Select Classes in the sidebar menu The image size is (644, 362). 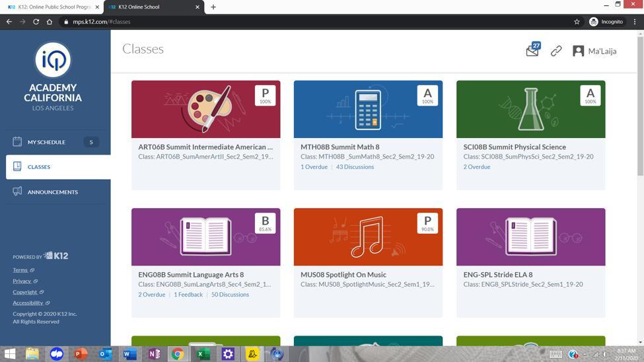pyautogui.click(x=58, y=167)
